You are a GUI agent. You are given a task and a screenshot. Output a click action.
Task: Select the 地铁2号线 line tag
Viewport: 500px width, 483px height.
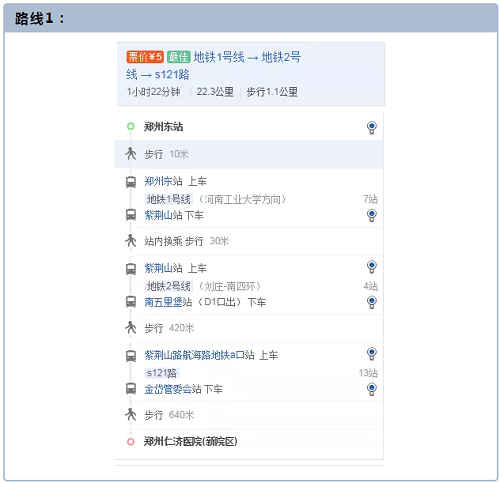169,286
